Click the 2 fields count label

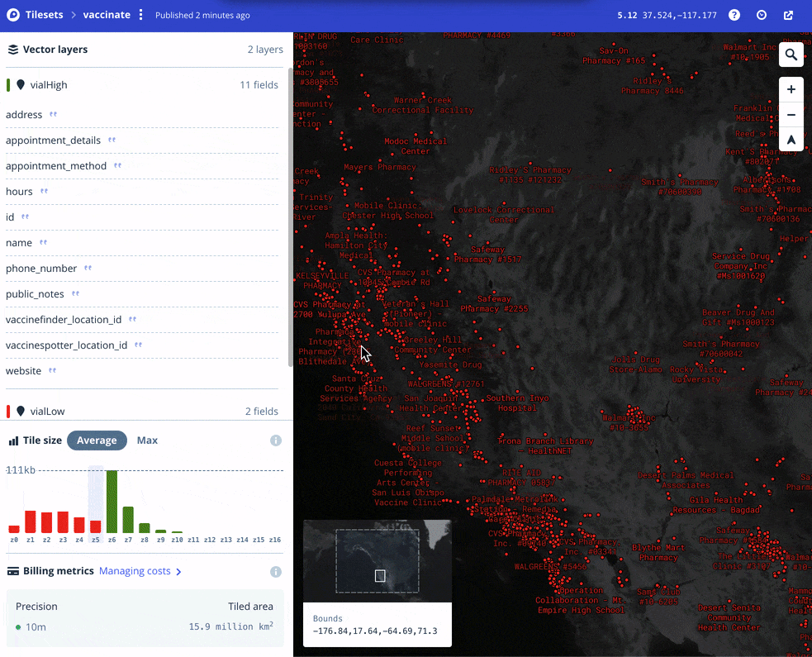pyautogui.click(x=262, y=412)
